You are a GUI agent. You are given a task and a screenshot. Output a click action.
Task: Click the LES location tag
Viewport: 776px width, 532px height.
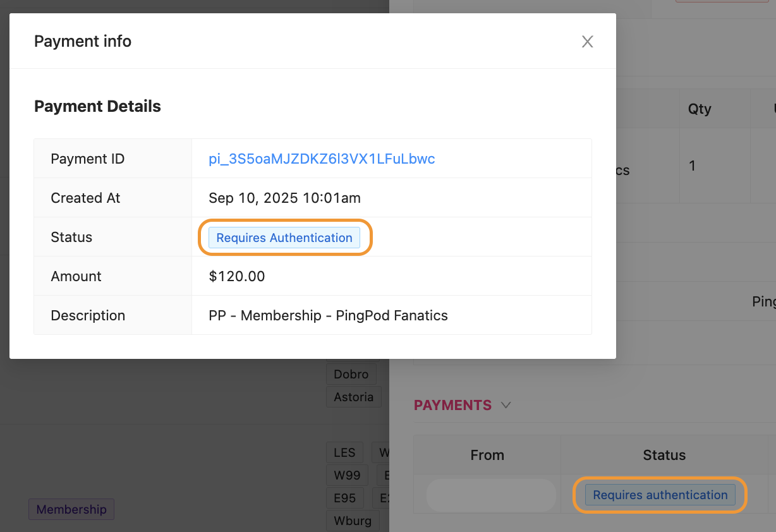[344, 452]
